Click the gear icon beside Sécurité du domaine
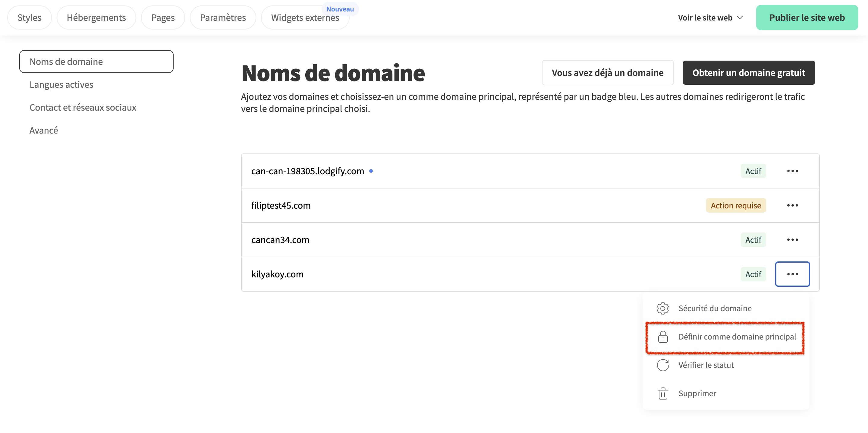This screenshot has height=433, width=868. [662, 308]
